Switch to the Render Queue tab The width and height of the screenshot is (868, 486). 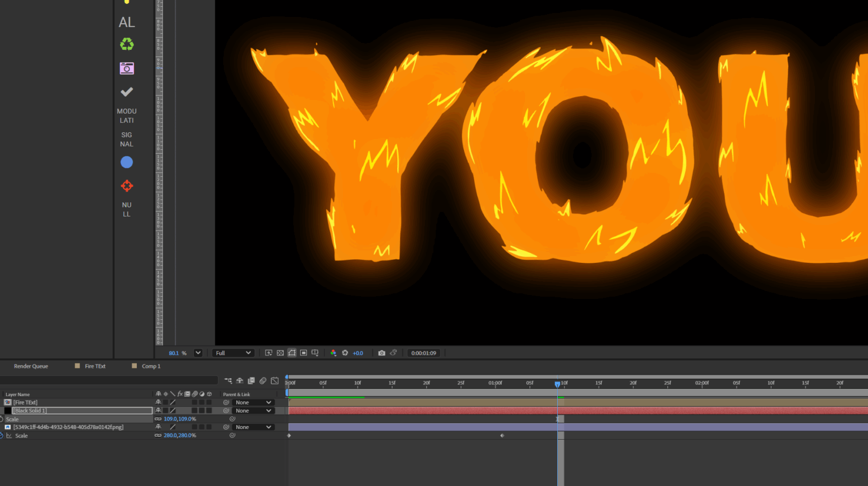pyautogui.click(x=31, y=366)
